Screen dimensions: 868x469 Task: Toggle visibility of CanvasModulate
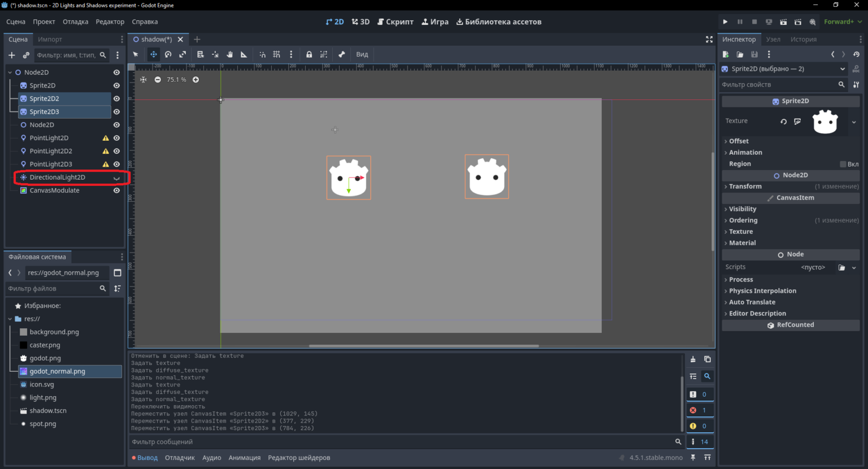coord(116,190)
